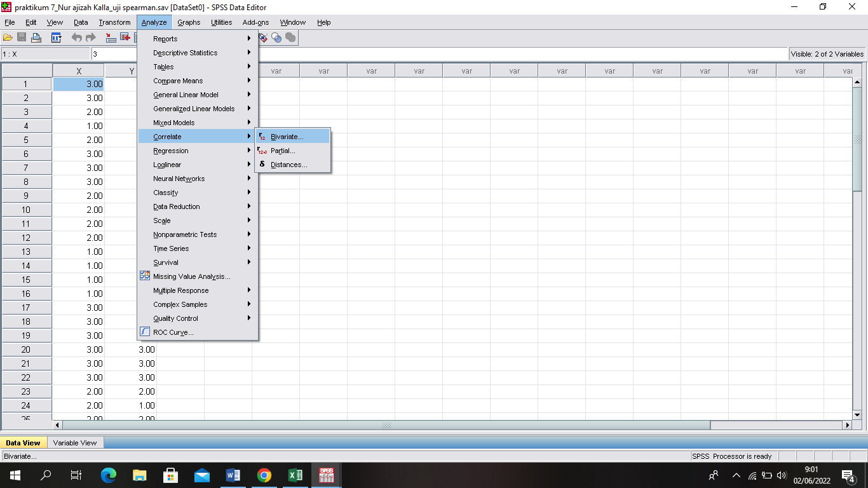Open Microsoft Edge from the taskbar
Viewport: 868px width, 488px height.
[x=109, y=475]
